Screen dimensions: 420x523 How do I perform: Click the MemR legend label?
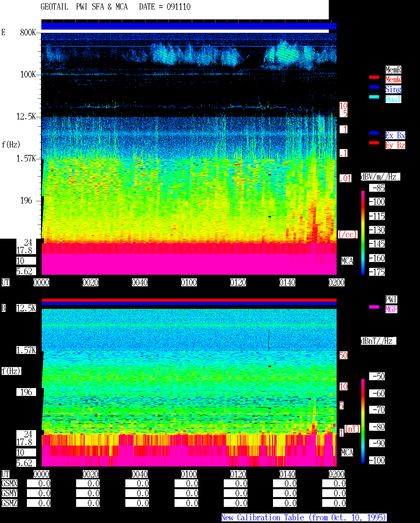point(393,70)
